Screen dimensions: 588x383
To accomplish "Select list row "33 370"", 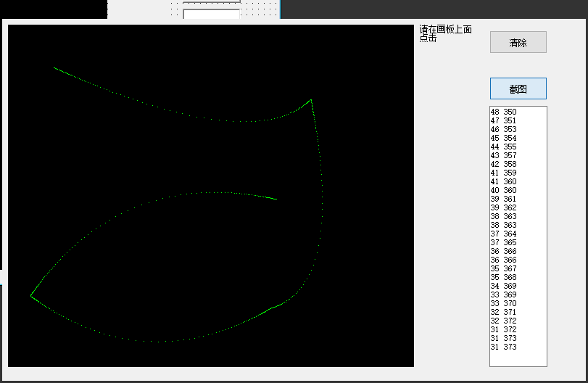I will click(518, 303).
